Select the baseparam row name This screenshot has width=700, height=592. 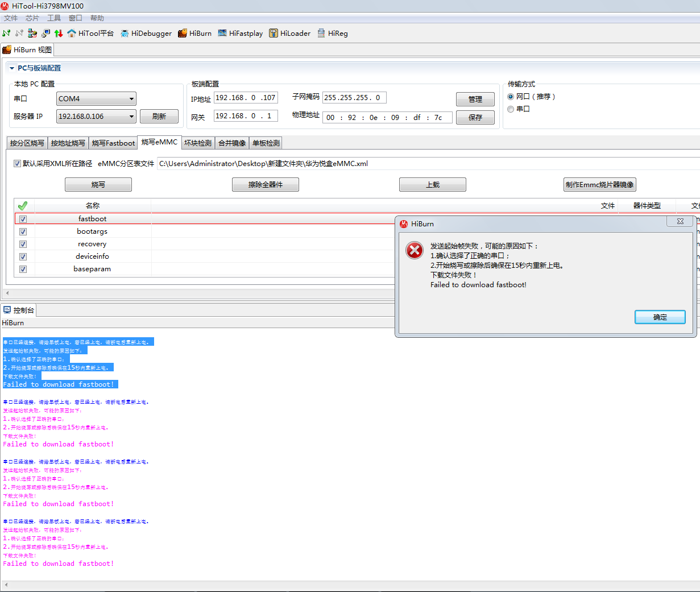[x=92, y=269]
